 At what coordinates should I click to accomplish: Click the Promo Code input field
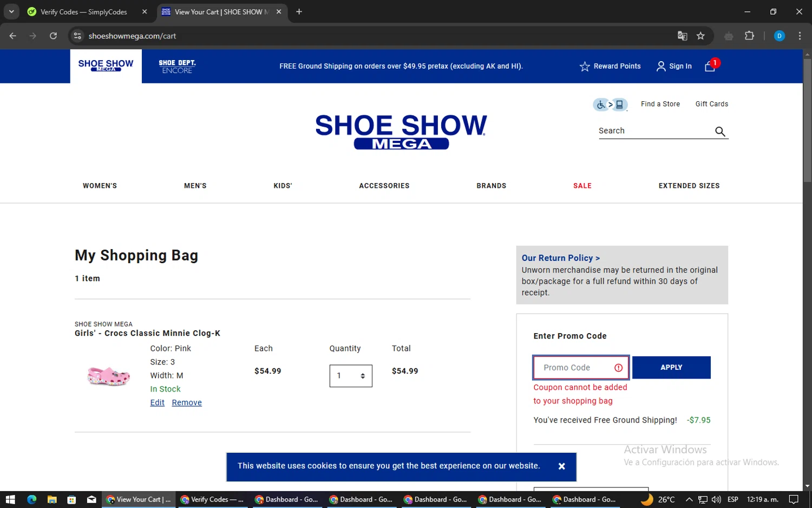click(581, 368)
